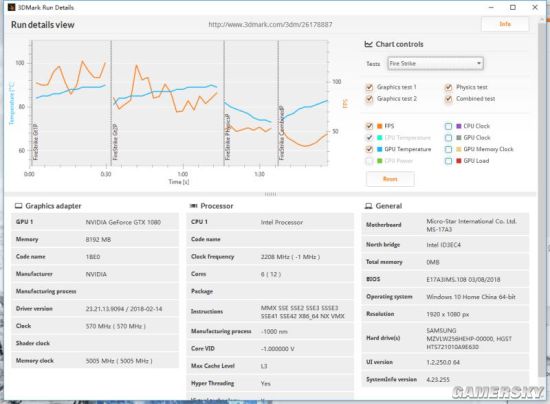550x404 pixels.
Task: Uncheck Combined test checkbox
Action: (x=448, y=99)
